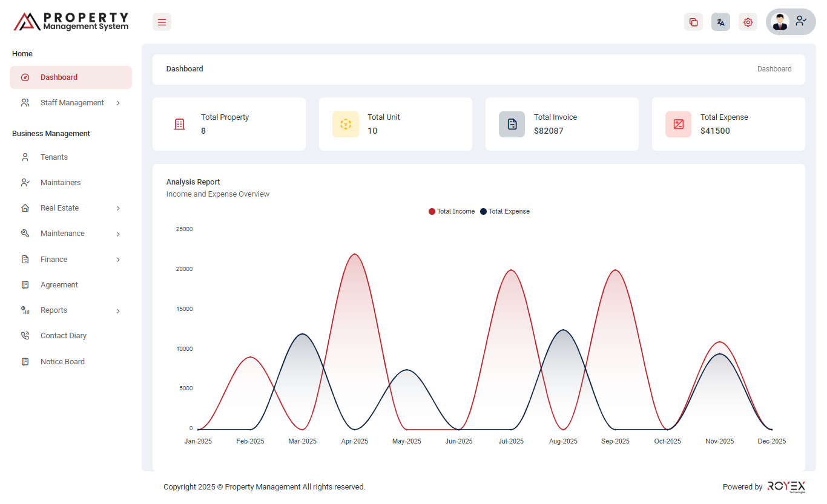Click the Total Expense red icon
This screenshot has width=827, height=504.
point(679,124)
